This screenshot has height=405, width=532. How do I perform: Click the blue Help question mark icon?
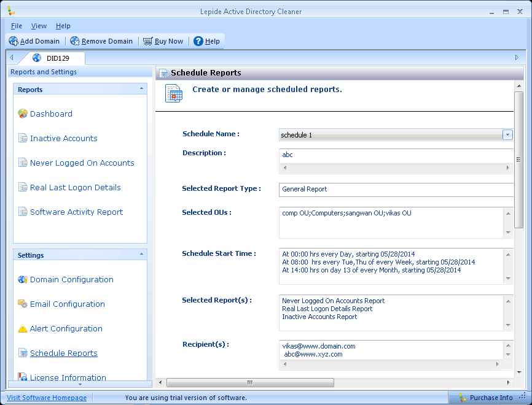tap(198, 41)
